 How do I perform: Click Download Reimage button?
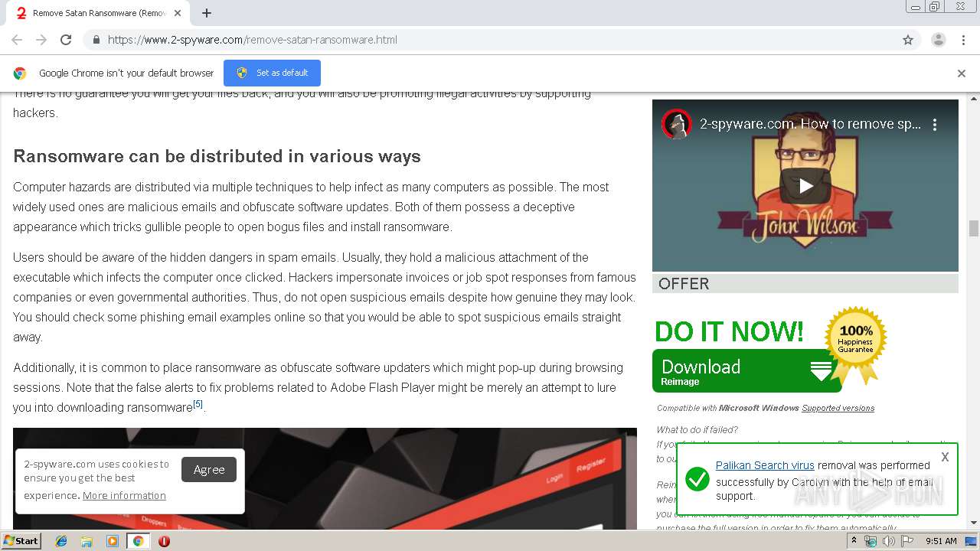click(746, 371)
